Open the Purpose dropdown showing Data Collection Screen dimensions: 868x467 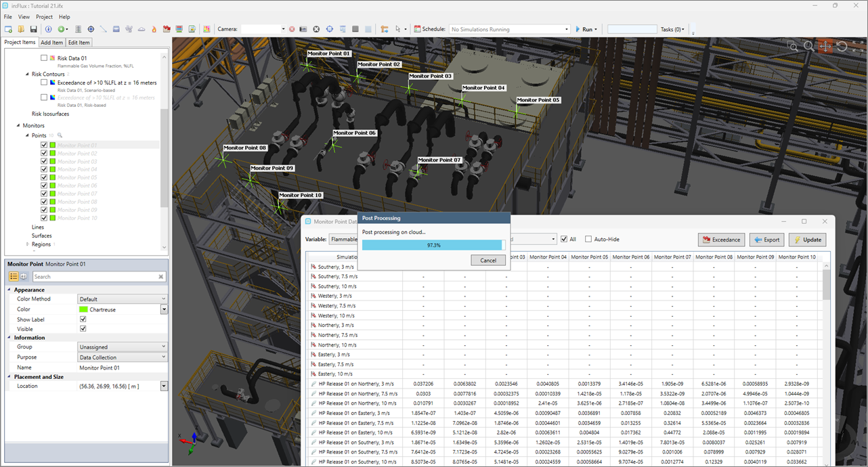click(x=122, y=357)
